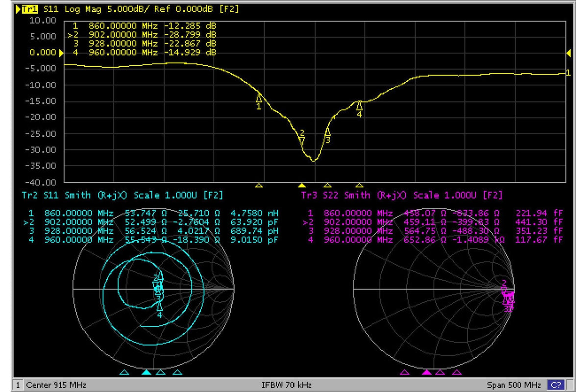The image size is (588, 392).
Task: Click the Tr2 S11 Smith trace title
Action: (122, 196)
